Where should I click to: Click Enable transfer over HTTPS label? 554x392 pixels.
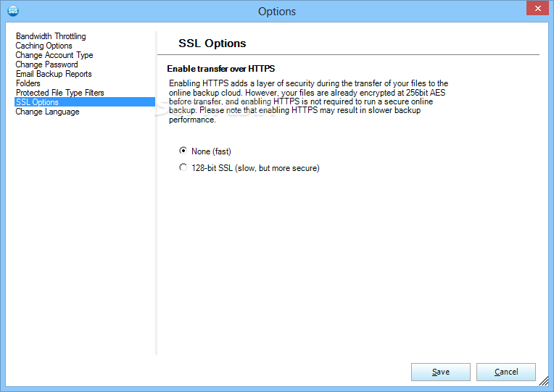[x=221, y=69]
